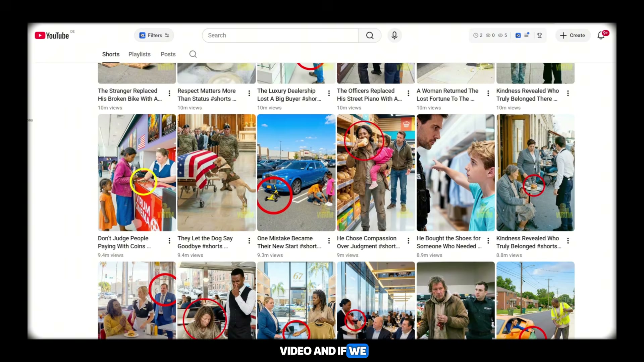The height and width of the screenshot is (362, 644).
Task: Open menu for A Woman Returned The Lost Fortune
Action: (488, 93)
